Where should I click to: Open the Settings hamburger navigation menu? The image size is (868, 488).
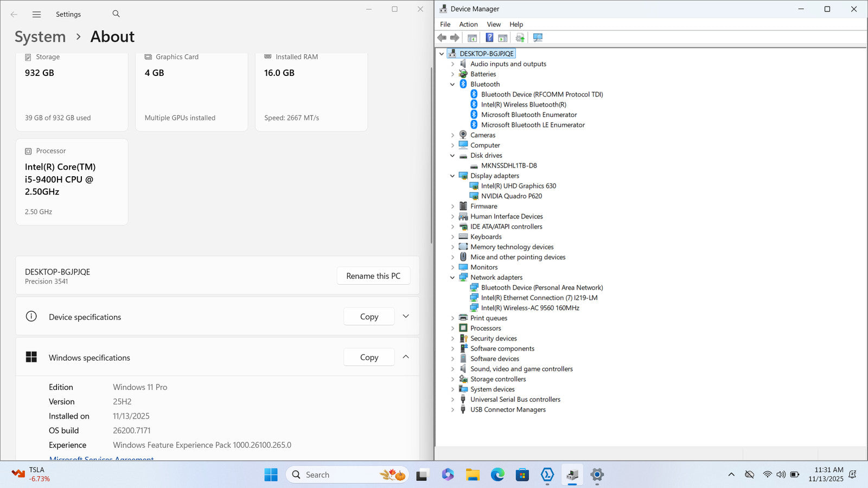tap(36, 14)
